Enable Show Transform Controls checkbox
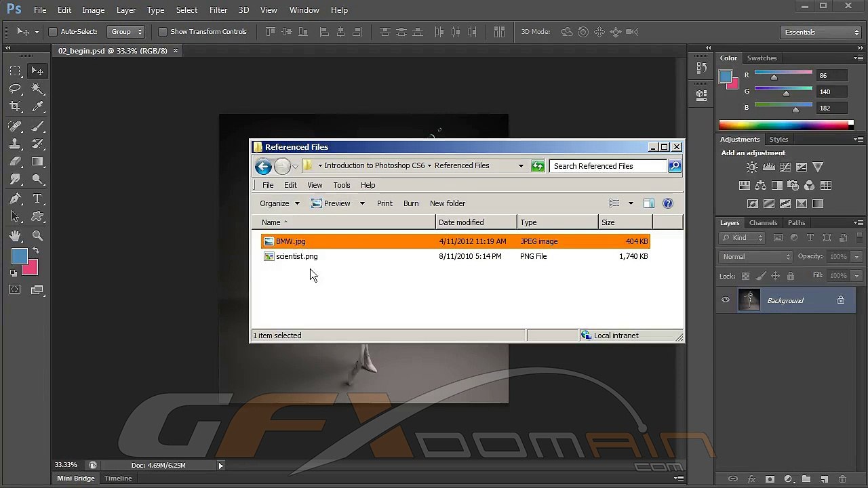The height and width of the screenshot is (488, 868). click(163, 32)
